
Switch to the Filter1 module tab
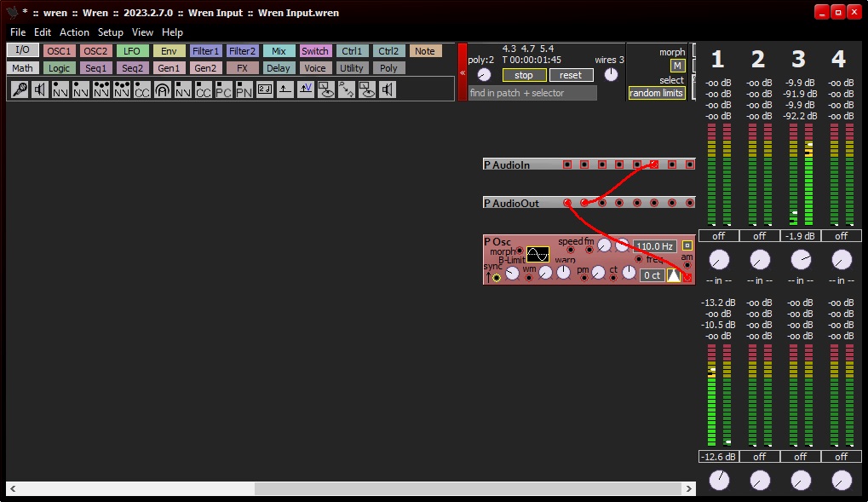(205, 51)
